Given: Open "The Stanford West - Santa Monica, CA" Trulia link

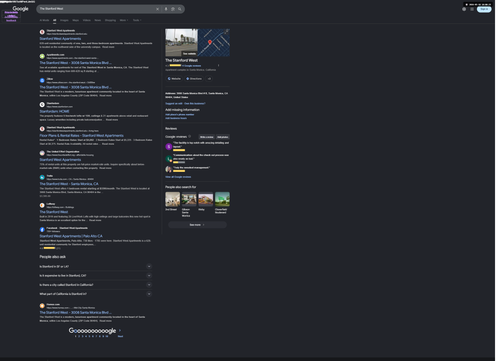Looking at the screenshot, I should pyautogui.click(x=69, y=184).
